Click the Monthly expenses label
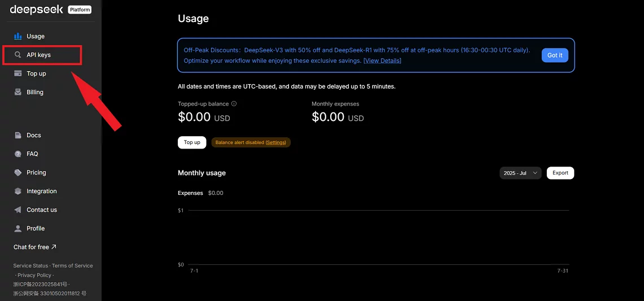 335,103
